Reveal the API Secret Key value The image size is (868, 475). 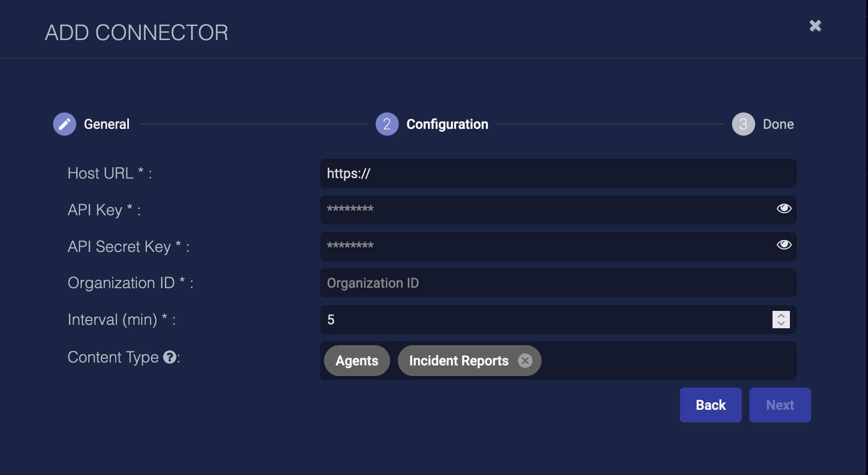784,245
